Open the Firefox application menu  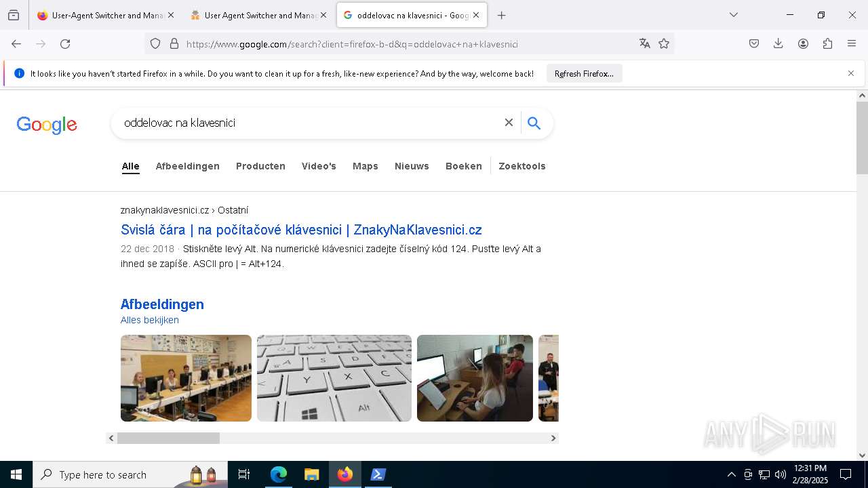pos(852,44)
